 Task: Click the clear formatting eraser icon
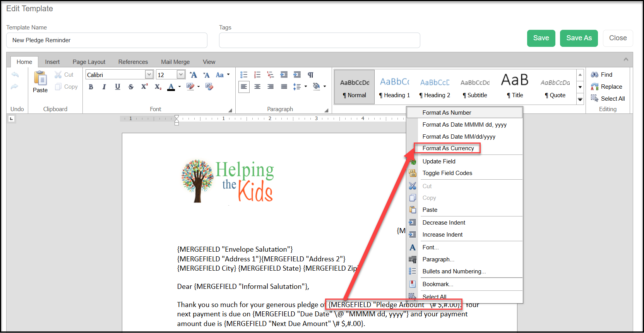pyautogui.click(x=209, y=87)
